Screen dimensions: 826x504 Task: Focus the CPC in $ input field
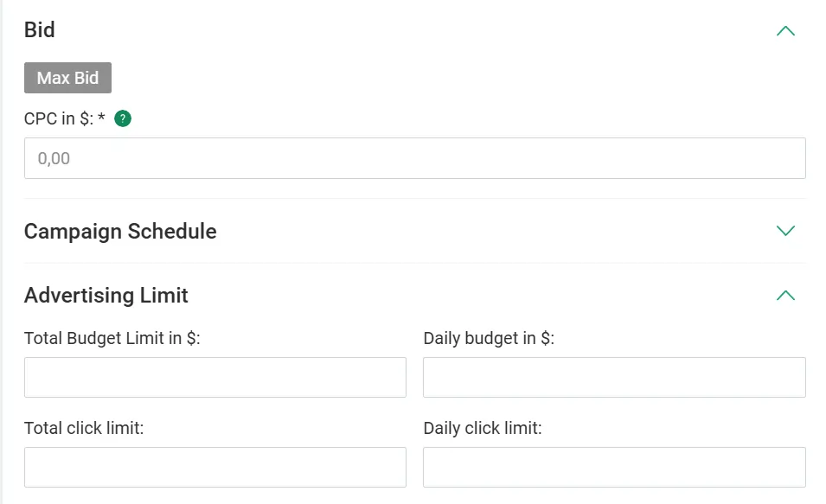415,158
